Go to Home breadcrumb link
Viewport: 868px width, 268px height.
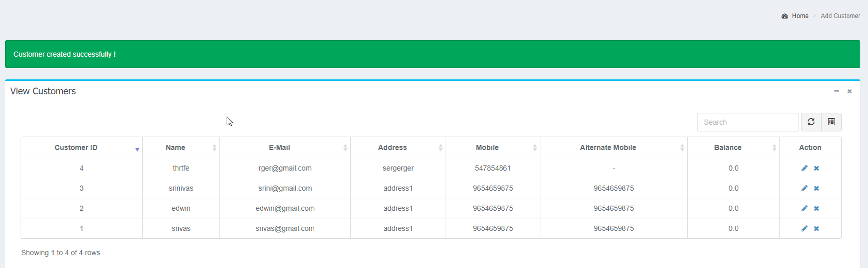point(800,16)
